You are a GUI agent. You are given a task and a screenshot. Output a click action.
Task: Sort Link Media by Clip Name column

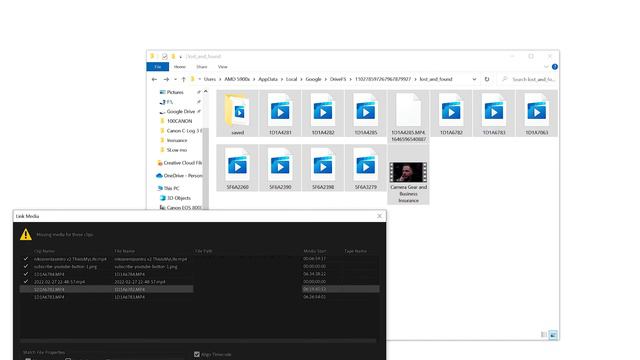[44, 251]
